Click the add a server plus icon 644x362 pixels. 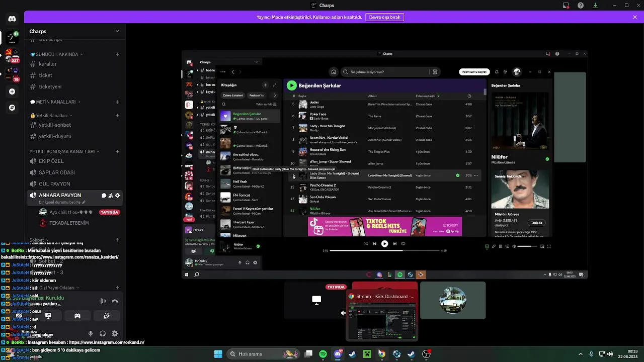coord(12,92)
